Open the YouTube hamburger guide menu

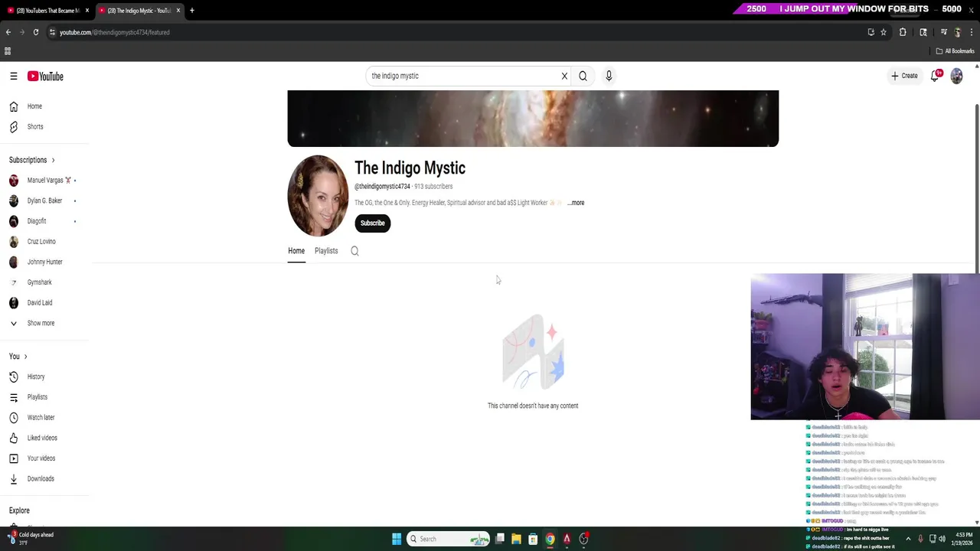tap(14, 76)
